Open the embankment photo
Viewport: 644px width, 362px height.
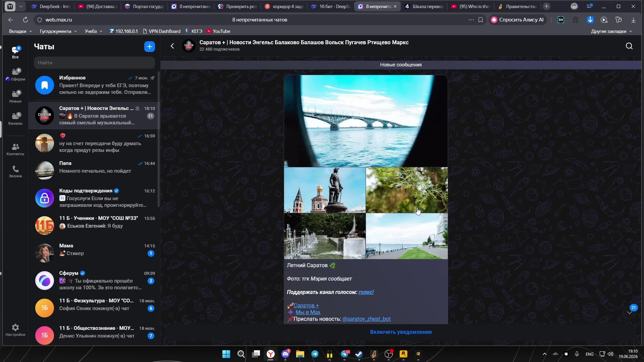coord(407,236)
